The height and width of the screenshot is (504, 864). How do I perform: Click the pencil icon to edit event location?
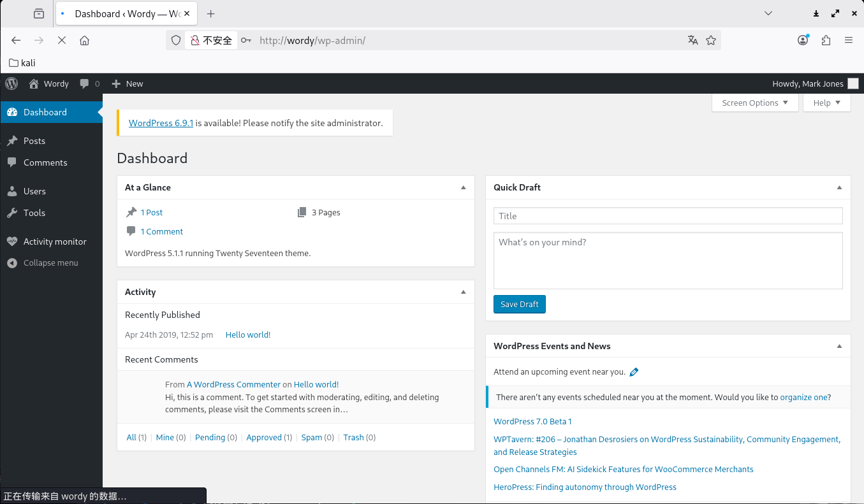click(x=634, y=372)
